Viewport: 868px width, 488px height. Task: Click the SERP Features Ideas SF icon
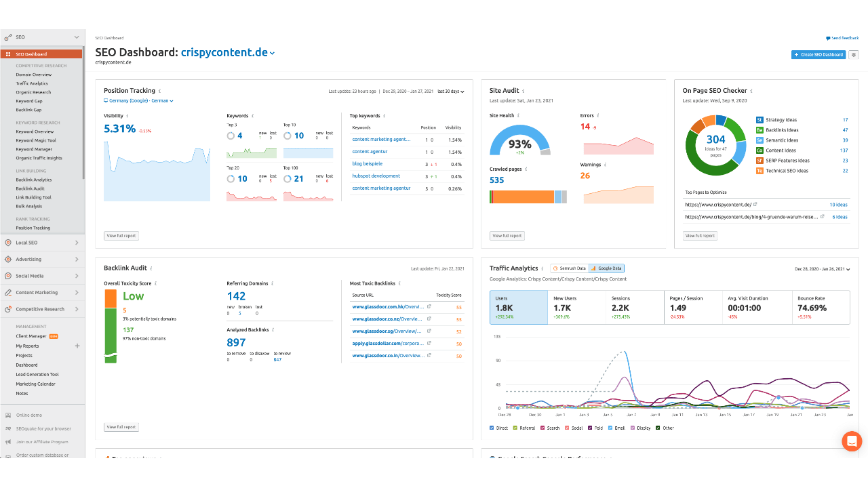(759, 161)
